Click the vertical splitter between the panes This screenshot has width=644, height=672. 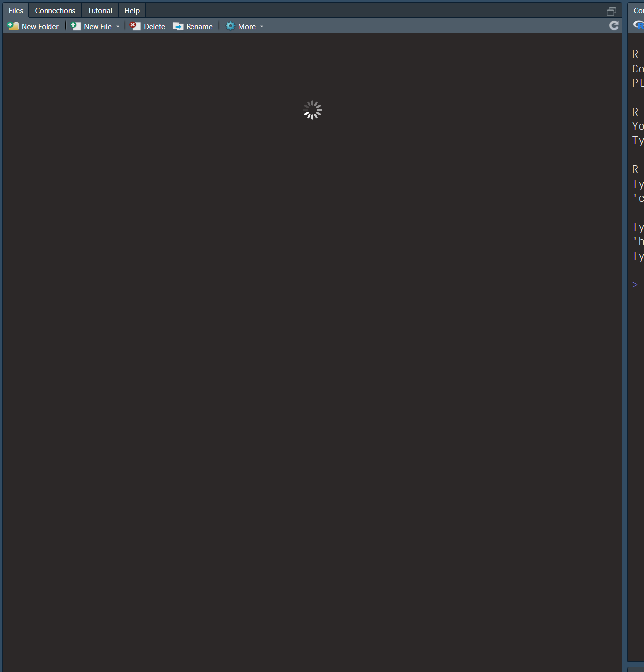coord(625,343)
